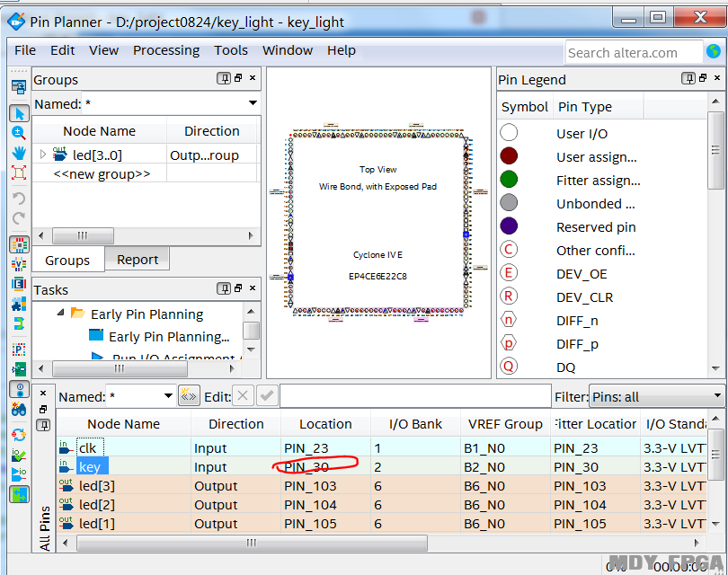Screen dimensions: 728x575
Task: Open the Processing menu
Action: (x=166, y=50)
